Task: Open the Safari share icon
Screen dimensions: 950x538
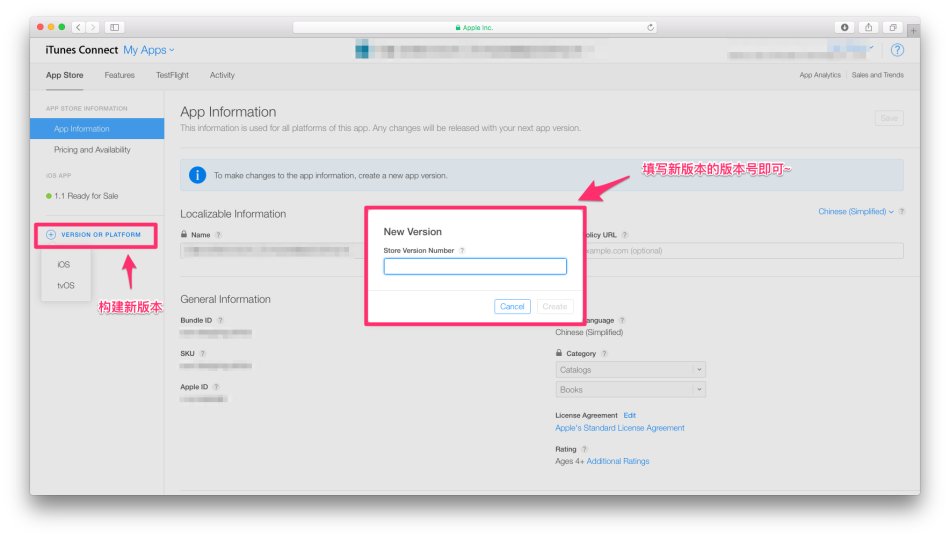Action: pos(868,27)
